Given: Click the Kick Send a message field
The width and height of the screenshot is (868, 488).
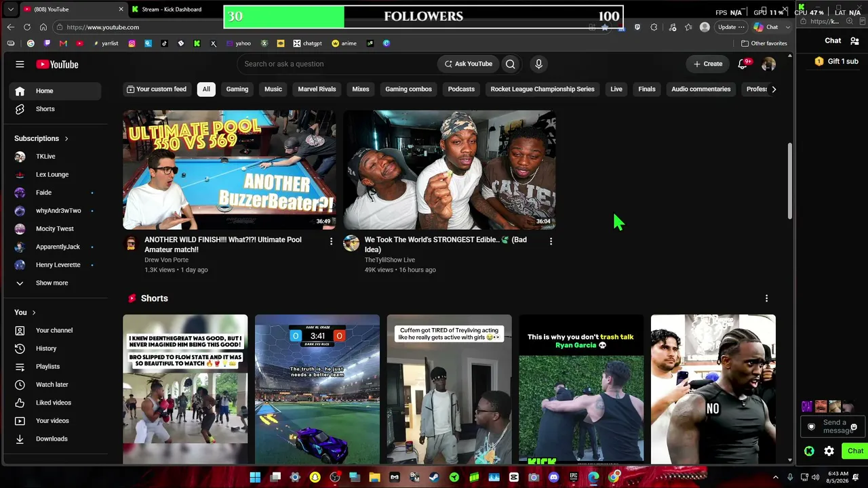Looking at the screenshot, I should point(833,427).
